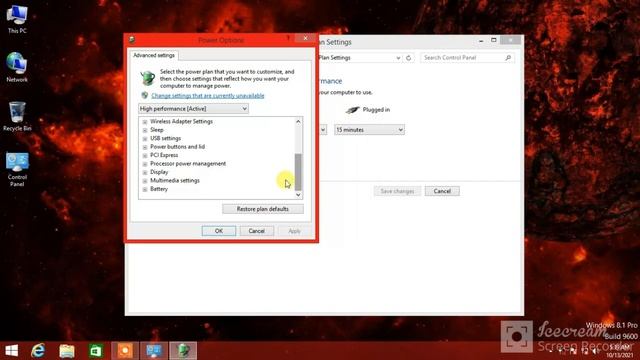This screenshot has height=360, width=640.
Task: Select Power buttons and lid label
Action: tap(178, 147)
